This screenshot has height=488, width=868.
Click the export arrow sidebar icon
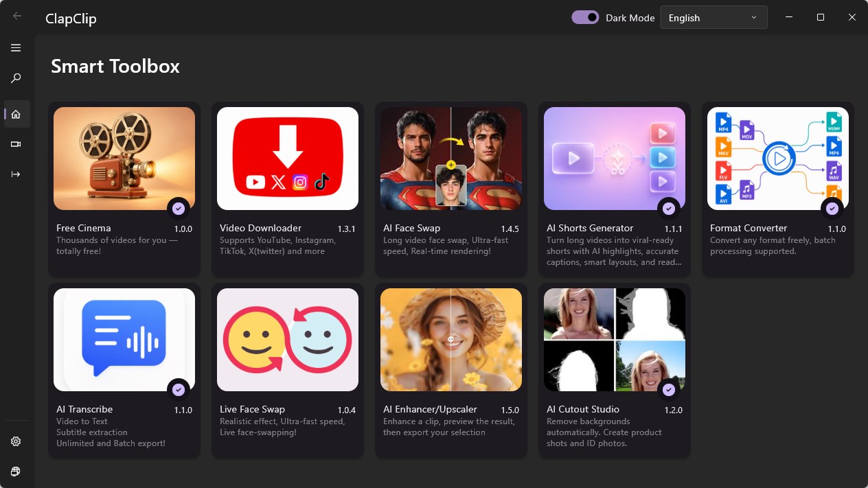pyautogui.click(x=16, y=174)
